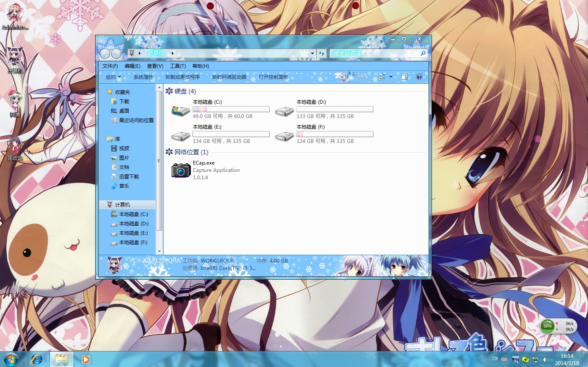Toggle the preview pane button
Screen dimensions: 588x367
(405, 77)
